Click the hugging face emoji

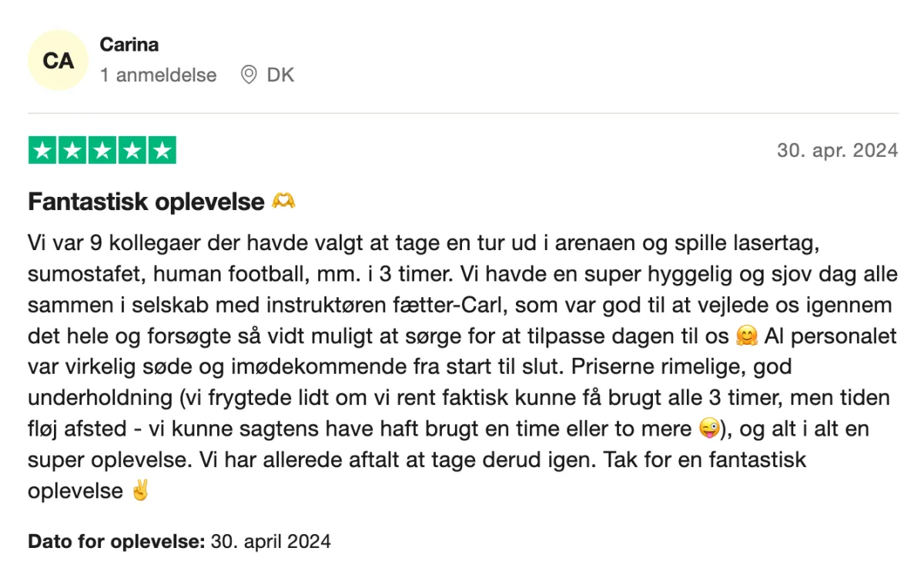click(x=746, y=337)
